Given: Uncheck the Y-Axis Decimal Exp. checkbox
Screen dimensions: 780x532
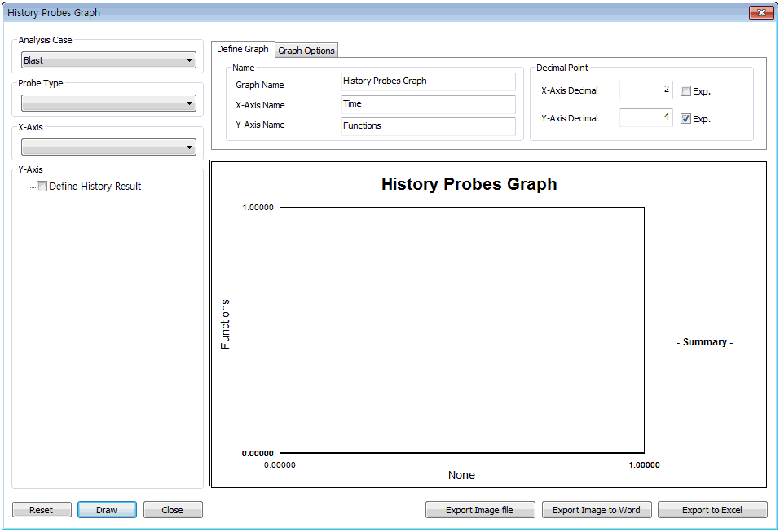Looking at the screenshot, I should [686, 118].
